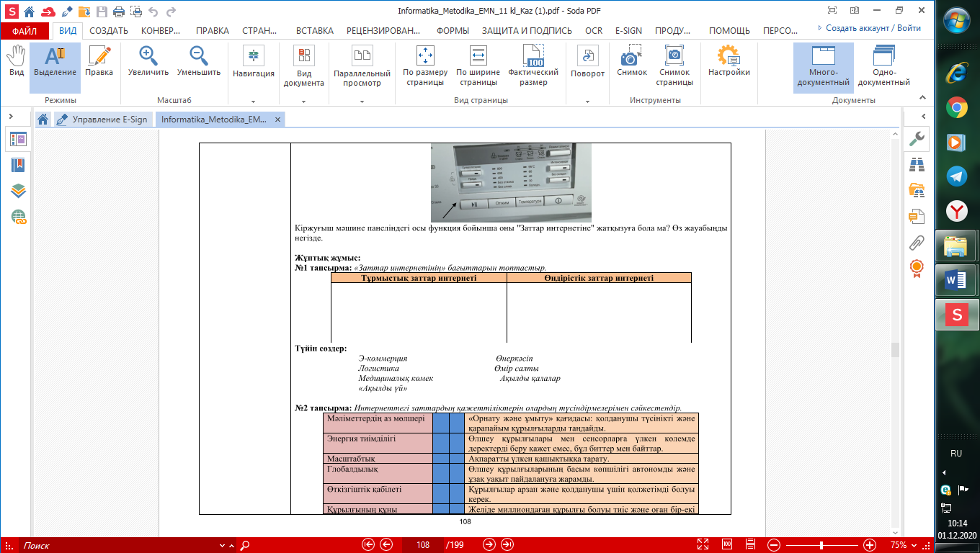Click the zoom slider in status bar
980x553 pixels.
[821, 545]
